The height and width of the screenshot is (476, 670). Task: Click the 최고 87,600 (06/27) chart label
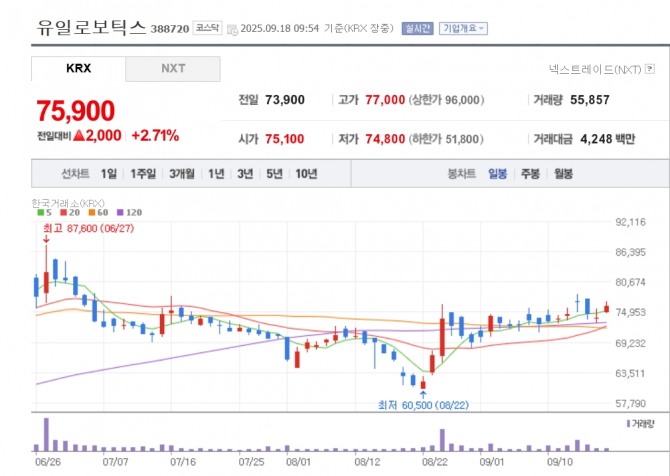pyautogui.click(x=88, y=229)
